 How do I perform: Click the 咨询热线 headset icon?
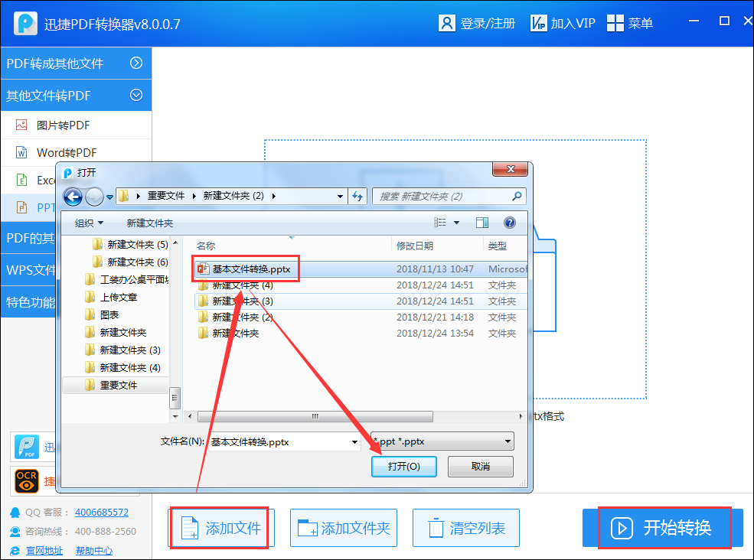pos(15,532)
